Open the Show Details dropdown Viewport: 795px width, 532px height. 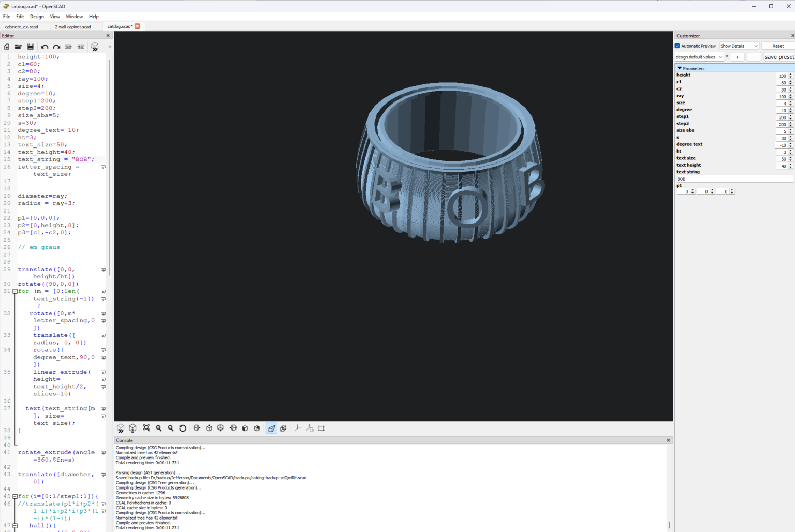(x=739, y=46)
